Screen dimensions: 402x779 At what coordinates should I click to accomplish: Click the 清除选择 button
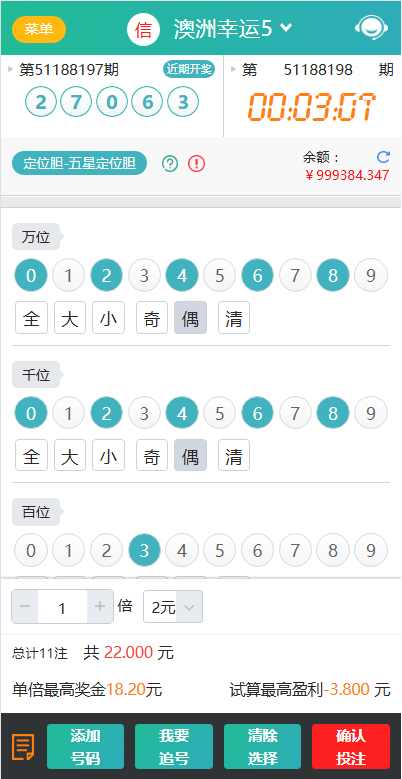coord(262,747)
